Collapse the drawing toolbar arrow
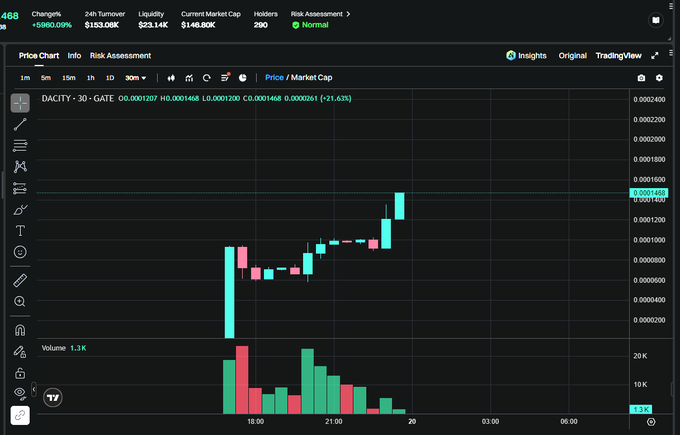 [x=34, y=389]
